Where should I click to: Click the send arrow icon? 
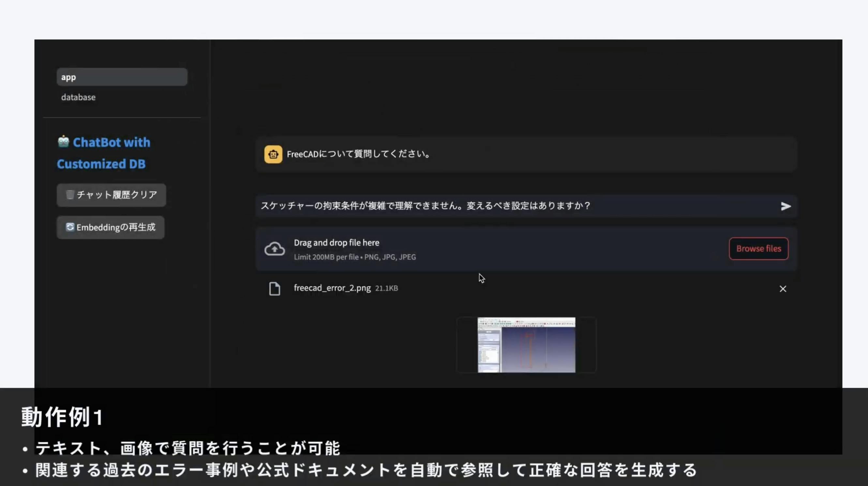(x=786, y=206)
